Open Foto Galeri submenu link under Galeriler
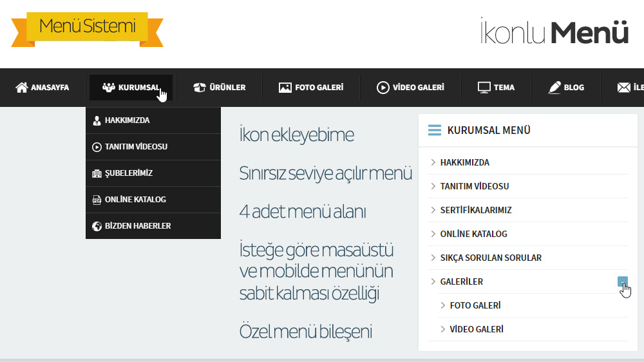The image size is (644, 362). 475,305
